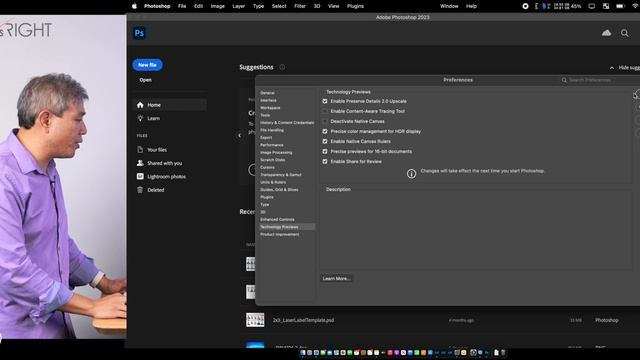Select Transparency & Gamut category

tap(281, 175)
